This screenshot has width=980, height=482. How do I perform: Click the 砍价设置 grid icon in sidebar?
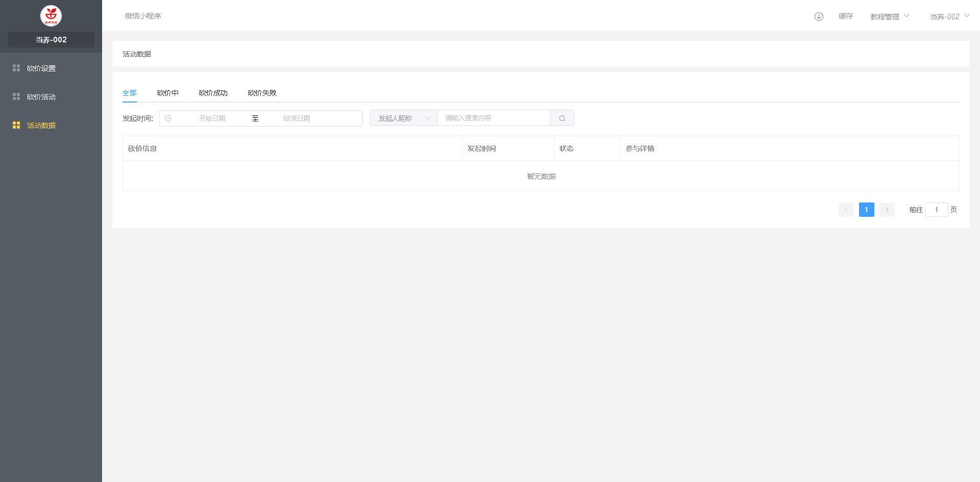tap(16, 68)
